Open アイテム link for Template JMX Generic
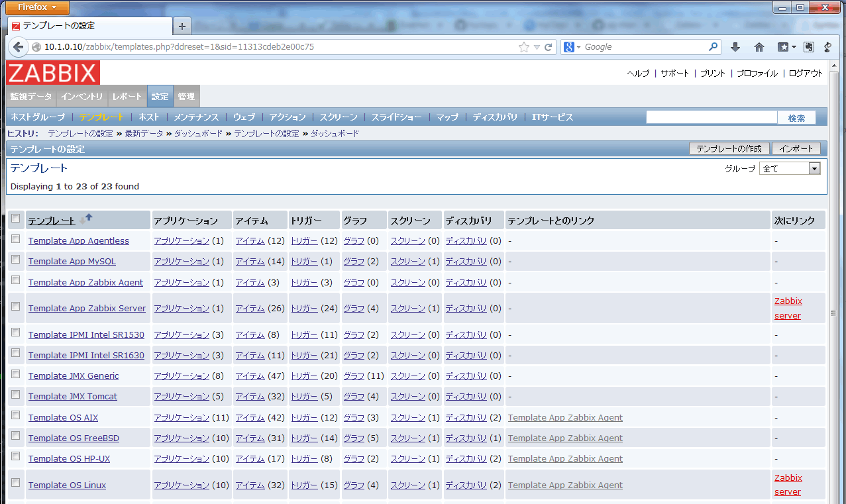Viewport: 846px width, 504px height. 250,376
